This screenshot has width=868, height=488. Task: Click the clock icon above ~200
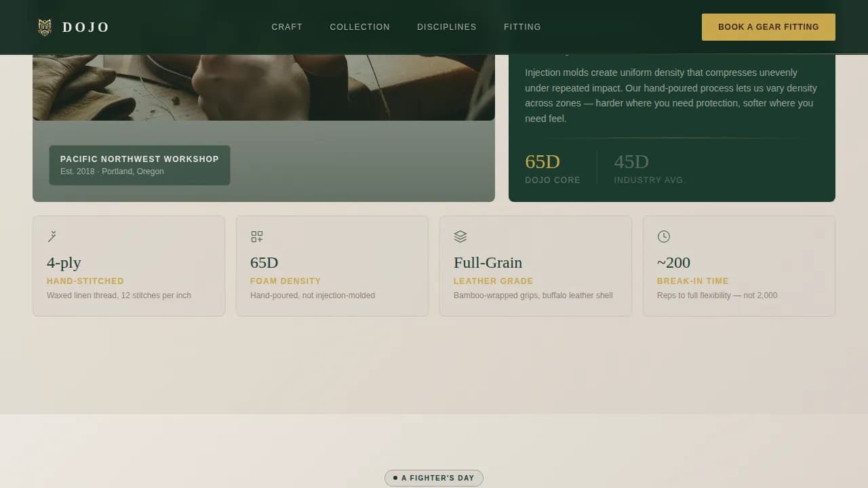[663, 236]
